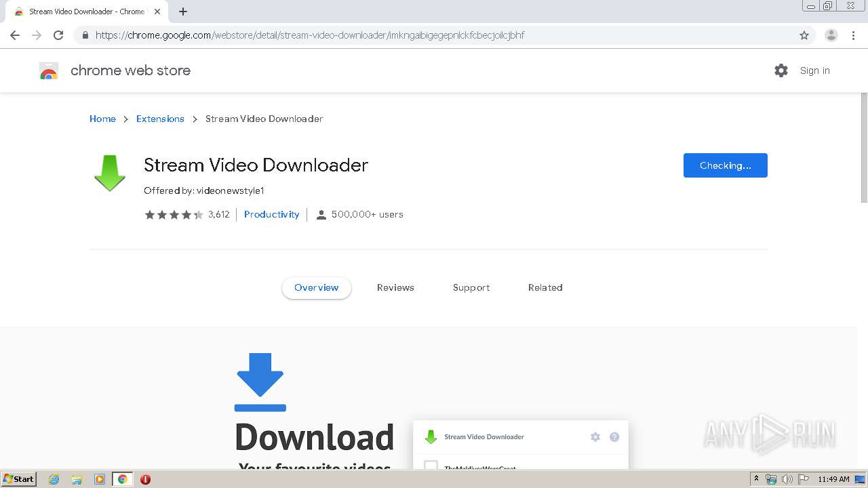Image resolution: width=868 pixels, height=488 pixels.
Task: Open the Support tab
Action: point(471,287)
